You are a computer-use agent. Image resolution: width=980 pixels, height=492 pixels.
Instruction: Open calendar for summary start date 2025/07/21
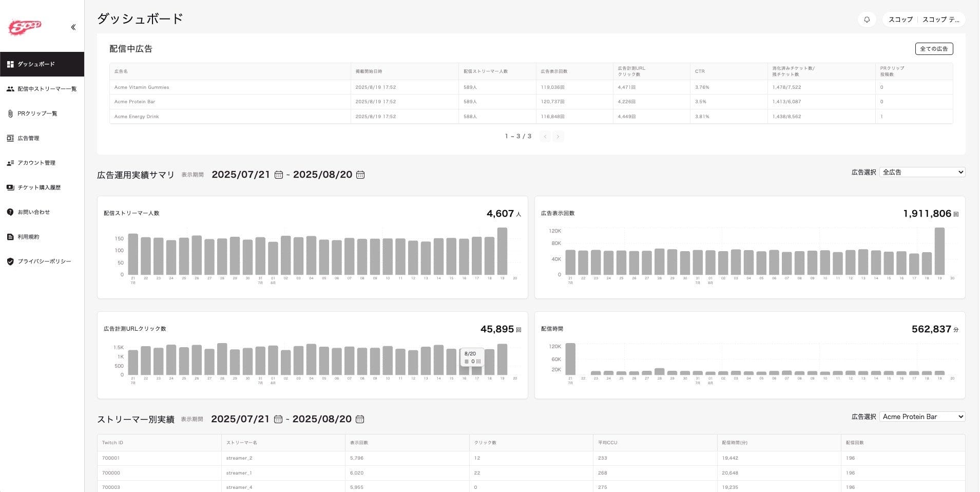pyautogui.click(x=279, y=175)
